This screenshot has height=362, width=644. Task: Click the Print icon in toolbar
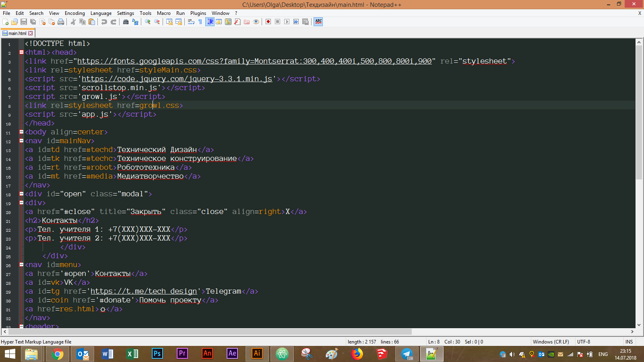(61, 22)
